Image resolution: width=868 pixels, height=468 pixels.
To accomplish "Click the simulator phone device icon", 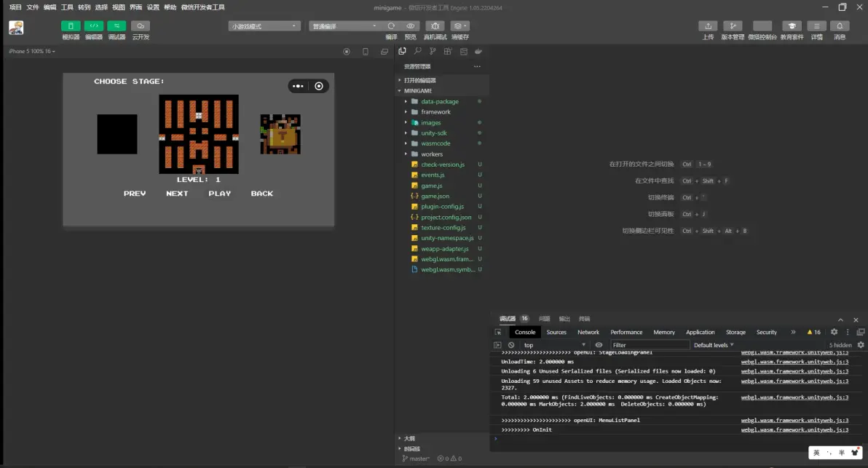I will [x=366, y=52].
